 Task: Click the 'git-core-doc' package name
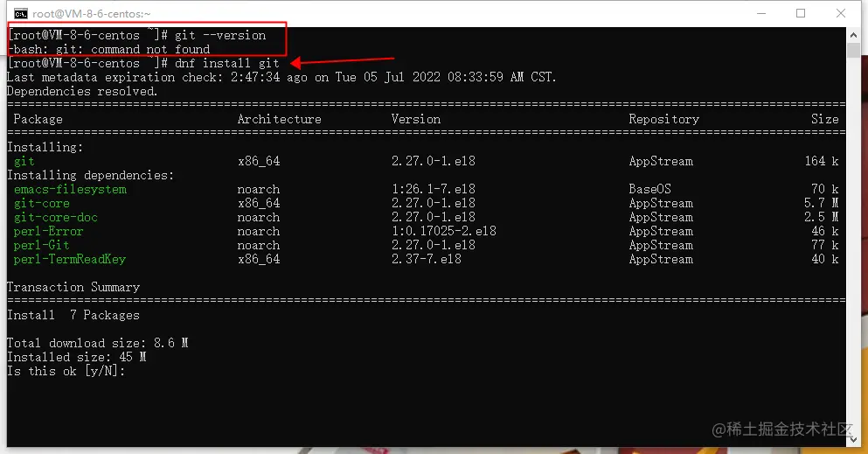coord(56,217)
